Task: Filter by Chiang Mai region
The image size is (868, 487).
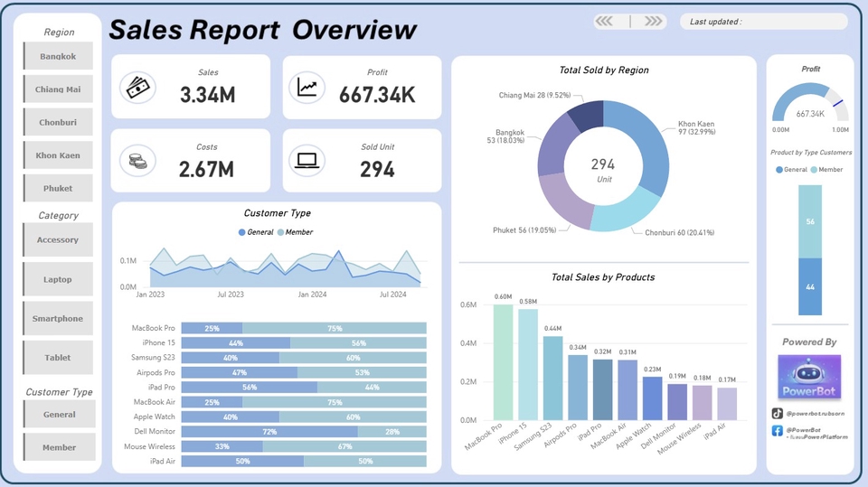Action: 58,89
